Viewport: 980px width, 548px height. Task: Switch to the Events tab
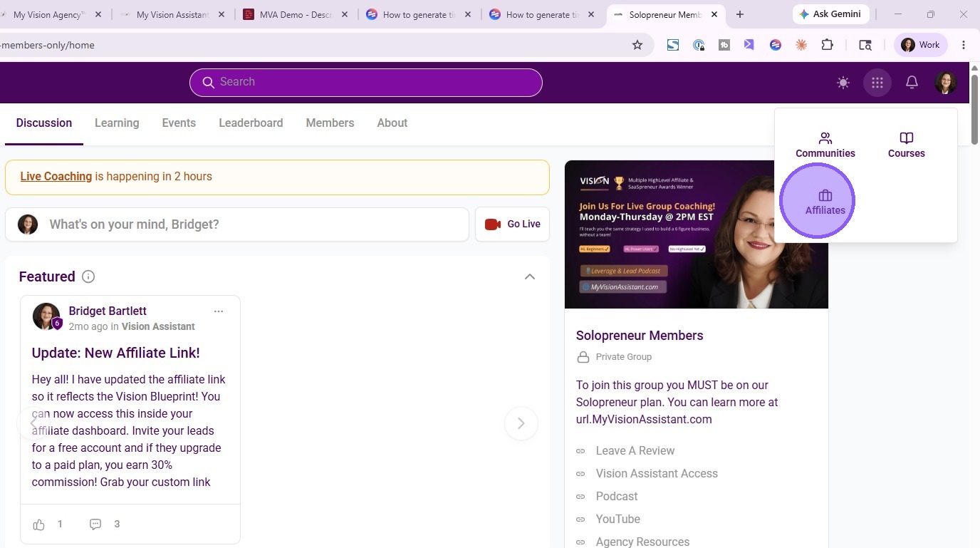click(x=179, y=123)
